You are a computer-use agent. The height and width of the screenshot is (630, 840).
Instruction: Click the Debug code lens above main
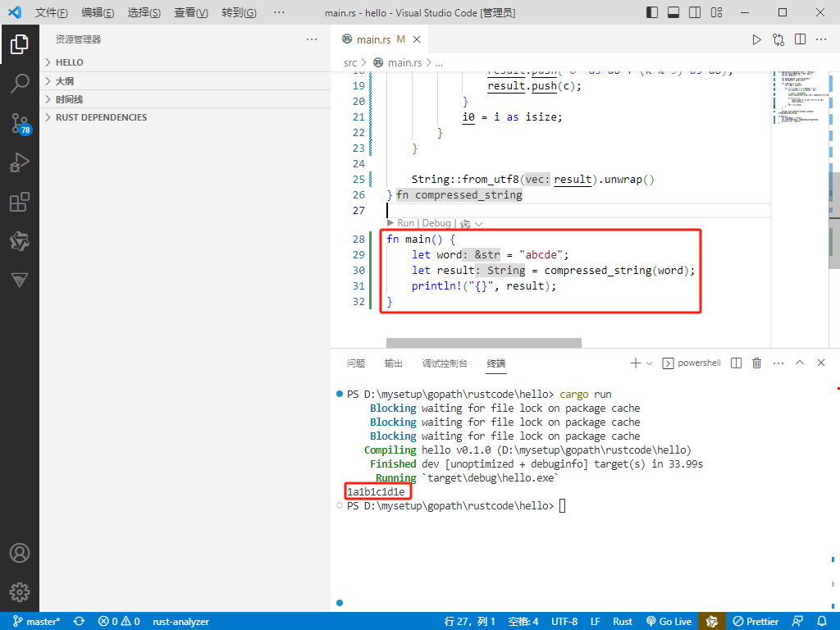click(436, 223)
